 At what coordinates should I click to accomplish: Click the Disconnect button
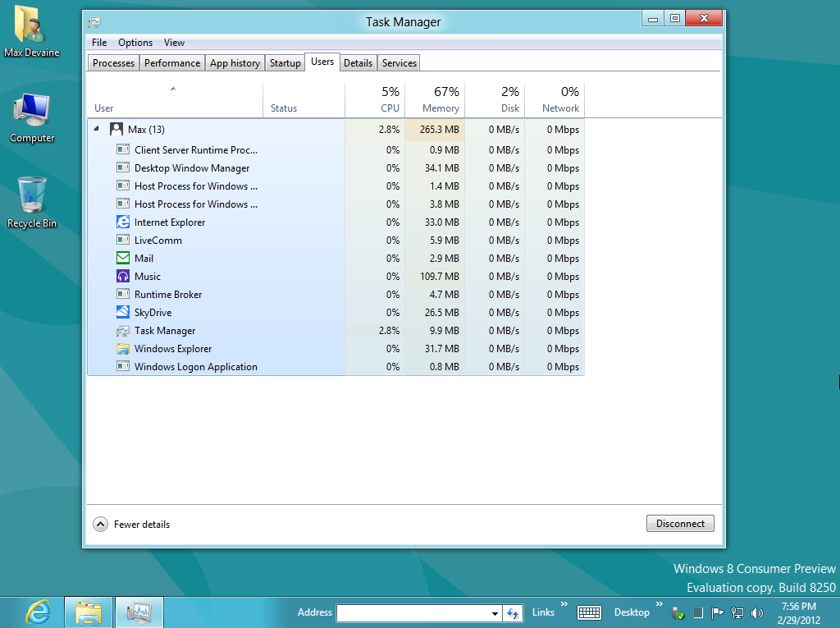point(680,524)
